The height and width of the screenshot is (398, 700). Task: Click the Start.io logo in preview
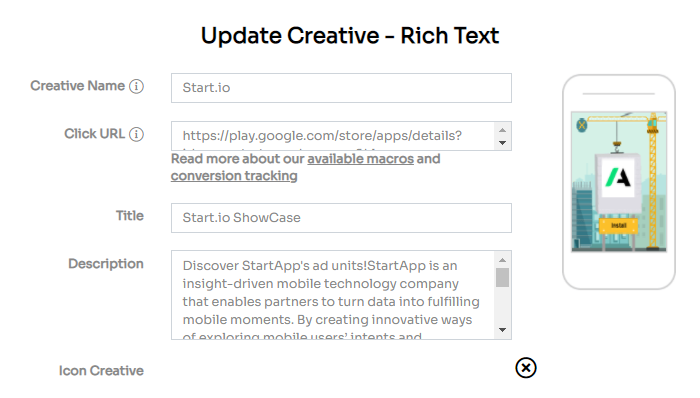(618, 177)
